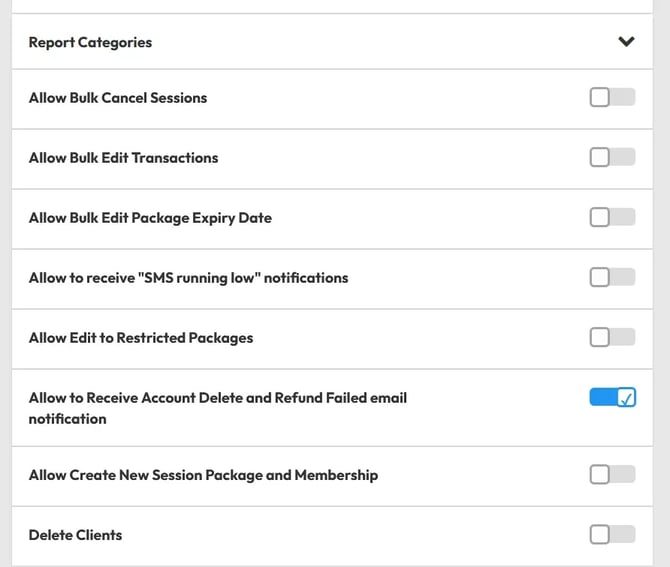Disable Account Delete and Refund Failed email toggle
The height and width of the screenshot is (567, 670).
click(x=612, y=398)
